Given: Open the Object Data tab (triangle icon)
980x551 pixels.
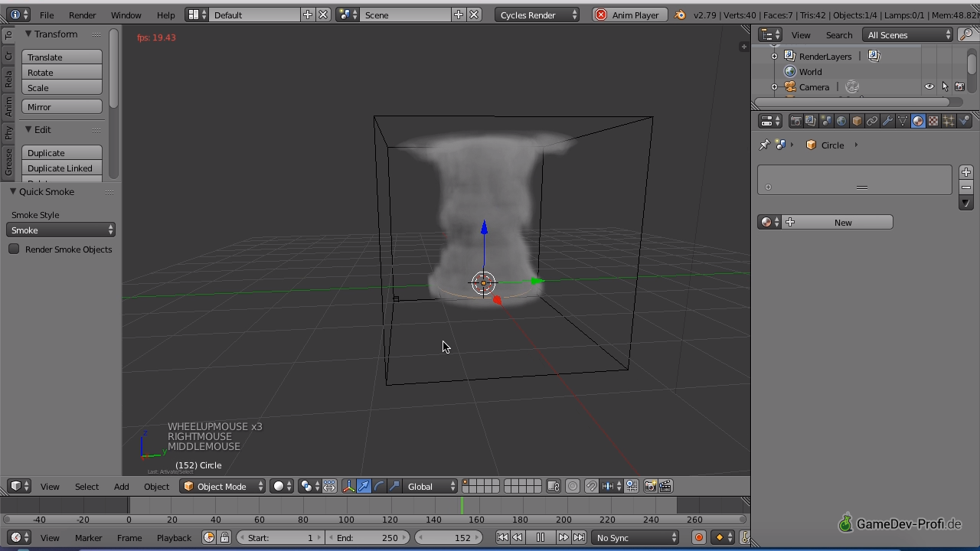Looking at the screenshot, I should click(903, 121).
